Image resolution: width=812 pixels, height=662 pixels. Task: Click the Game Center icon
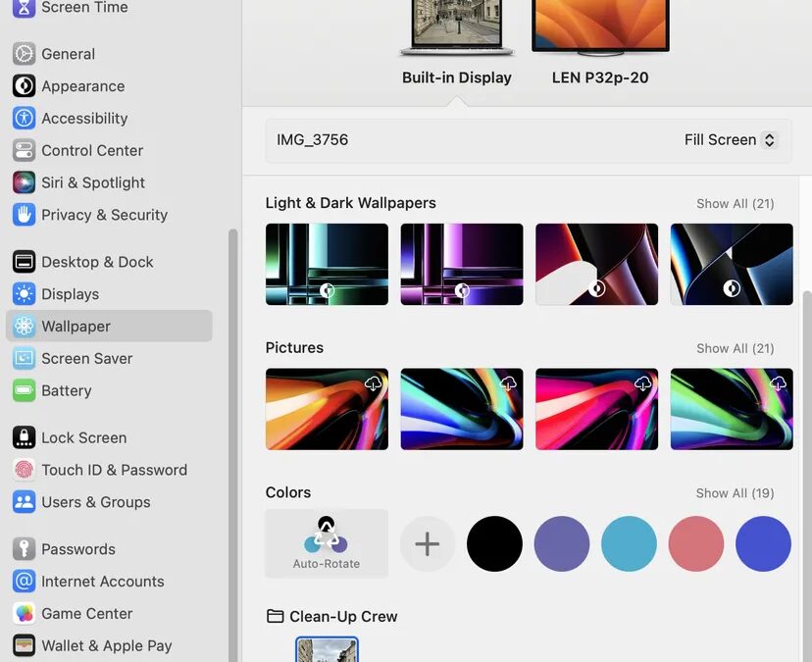[24, 614]
